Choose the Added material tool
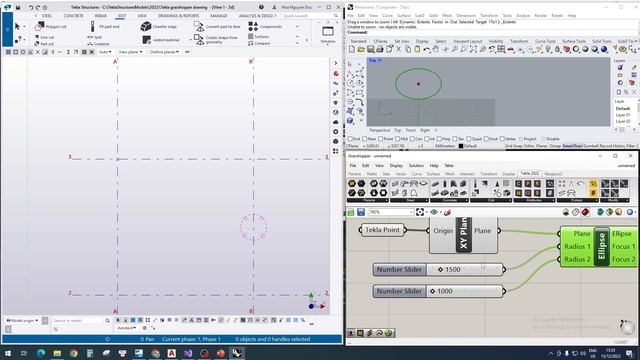The height and width of the screenshot is (360, 640). 161,40
